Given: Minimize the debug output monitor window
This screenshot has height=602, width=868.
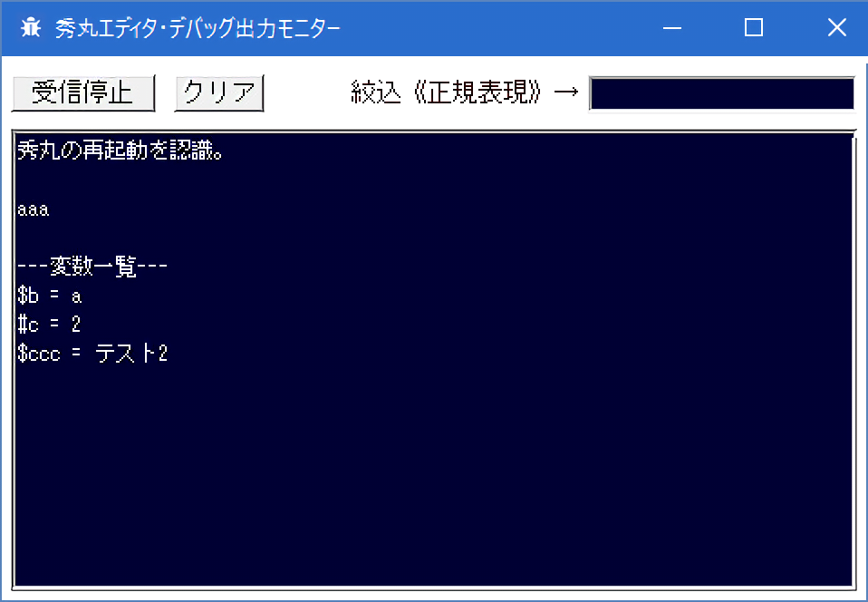Looking at the screenshot, I should (672, 28).
